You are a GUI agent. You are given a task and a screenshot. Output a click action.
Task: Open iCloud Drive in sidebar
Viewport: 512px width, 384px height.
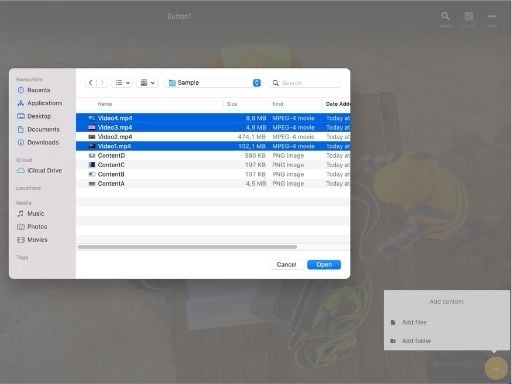pos(40,170)
